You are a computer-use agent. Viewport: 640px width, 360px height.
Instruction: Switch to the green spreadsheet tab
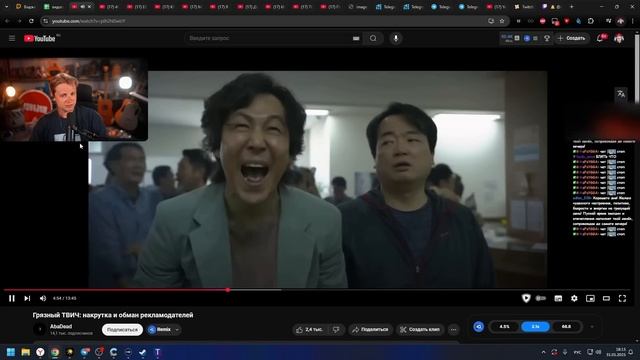53,7
